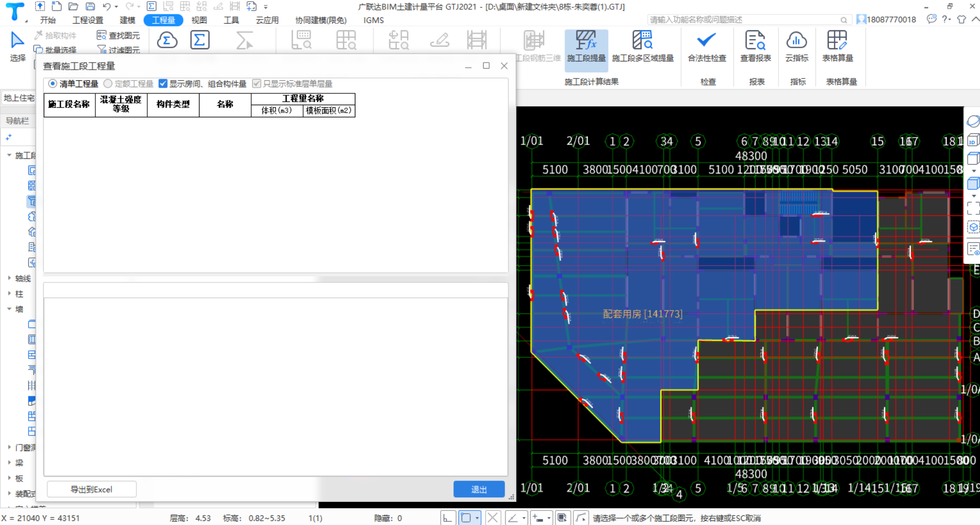Open quick access toolbar customize dropdown

[x=266, y=7]
